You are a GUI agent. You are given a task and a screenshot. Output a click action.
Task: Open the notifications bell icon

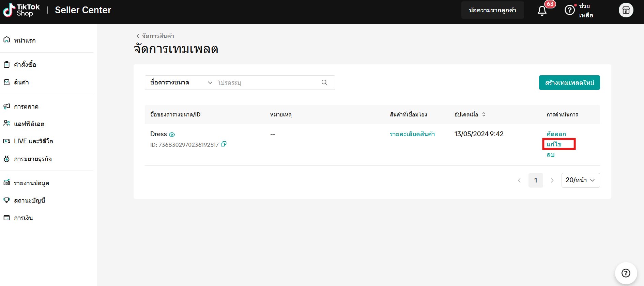pyautogui.click(x=542, y=11)
